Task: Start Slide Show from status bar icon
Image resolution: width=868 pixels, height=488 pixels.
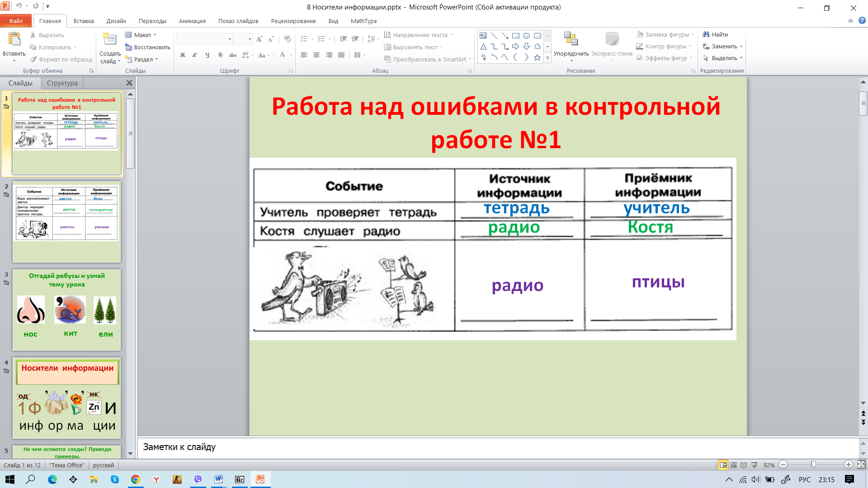Action: 754,465
